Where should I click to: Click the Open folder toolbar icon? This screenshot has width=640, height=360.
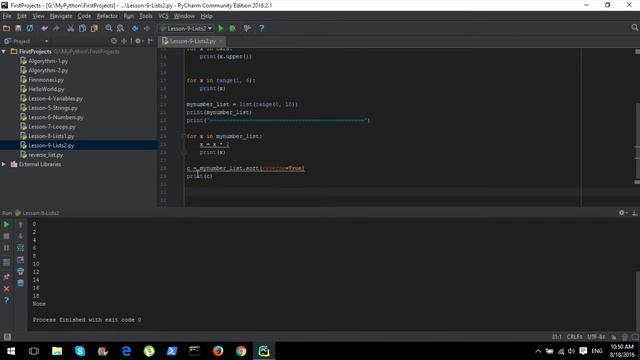(7, 28)
